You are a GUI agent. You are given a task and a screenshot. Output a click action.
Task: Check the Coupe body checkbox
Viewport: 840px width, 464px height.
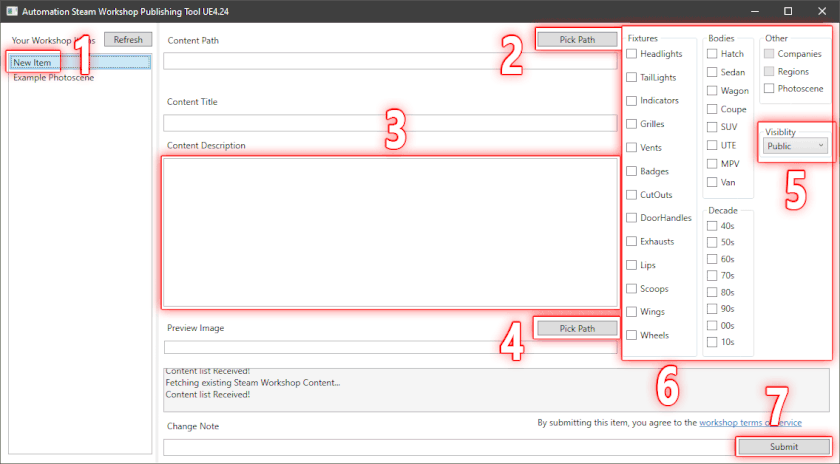tap(712, 109)
